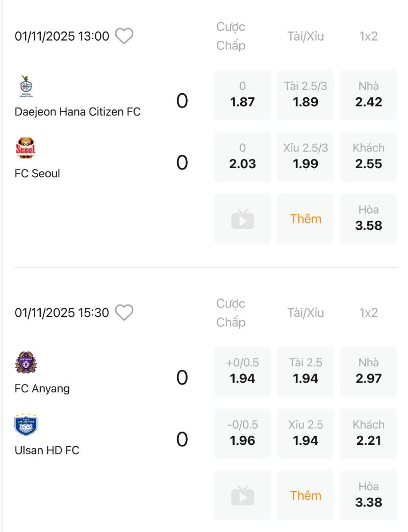Click the FC Anyang team logo
The height and width of the screenshot is (532, 408).
coord(25,363)
